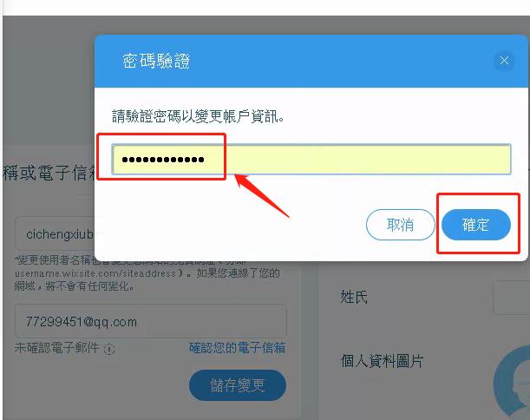Image resolution: width=530 pixels, height=420 pixels.
Task: Select the cichengxiub username field
Action: pos(56,233)
